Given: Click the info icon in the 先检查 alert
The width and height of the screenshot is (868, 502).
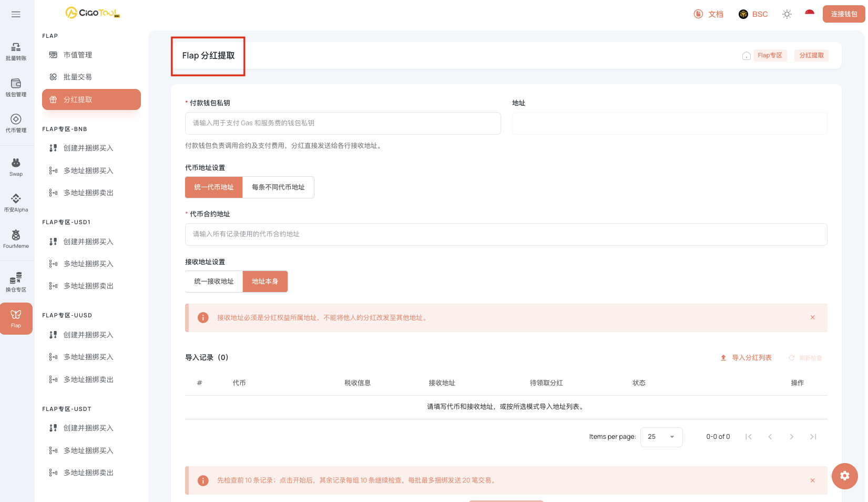Looking at the screenshot, I should click(x=203, y=480).
